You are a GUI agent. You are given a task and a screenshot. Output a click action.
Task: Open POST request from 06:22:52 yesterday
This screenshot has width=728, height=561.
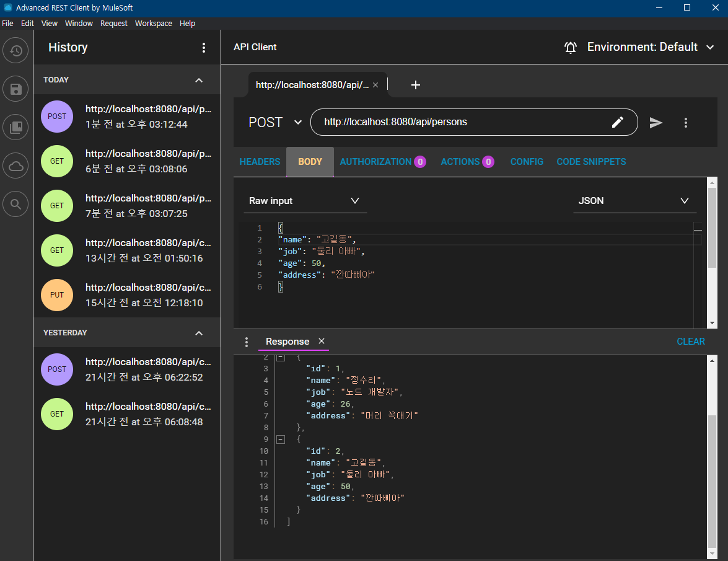click(127, 369)
